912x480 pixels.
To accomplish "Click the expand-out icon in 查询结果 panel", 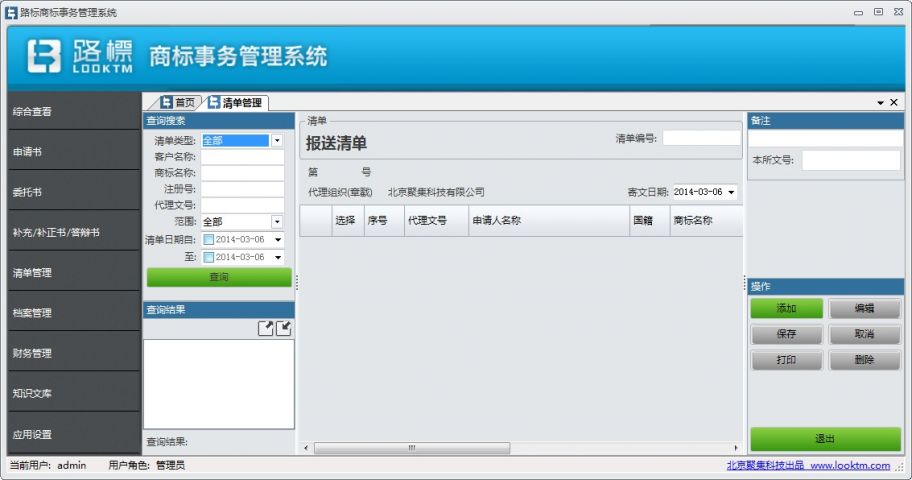I will point(266,328).
